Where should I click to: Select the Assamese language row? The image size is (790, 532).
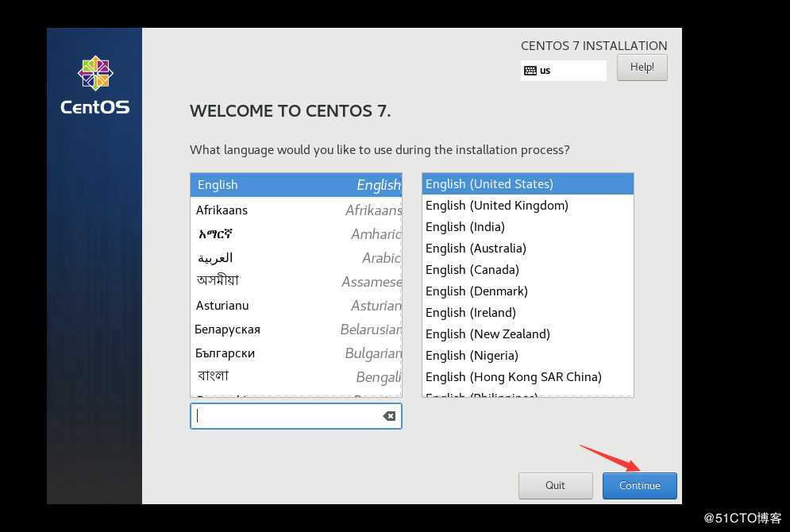[295, 282]
